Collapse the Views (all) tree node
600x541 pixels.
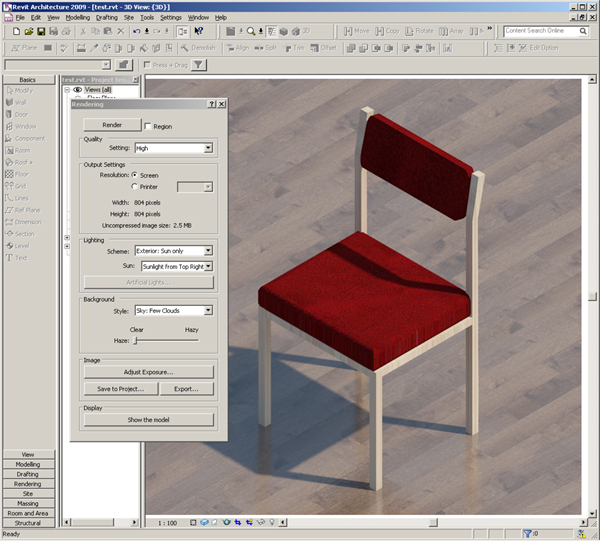(x=67, y=90)
